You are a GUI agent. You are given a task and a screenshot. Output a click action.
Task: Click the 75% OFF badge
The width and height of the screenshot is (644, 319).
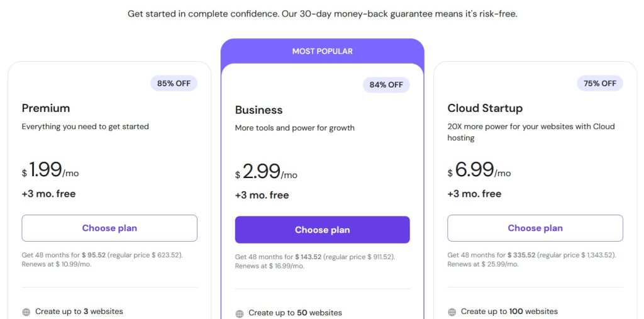(600, 83)
